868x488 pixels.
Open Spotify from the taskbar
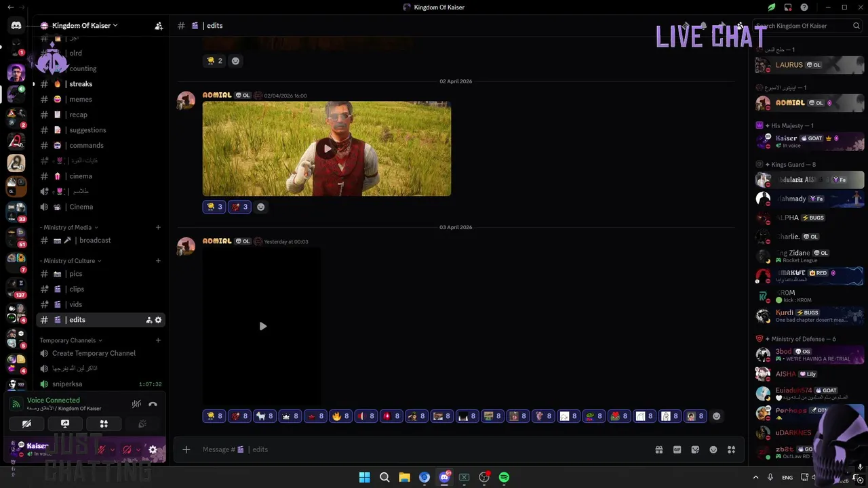(x=504, y=477)
